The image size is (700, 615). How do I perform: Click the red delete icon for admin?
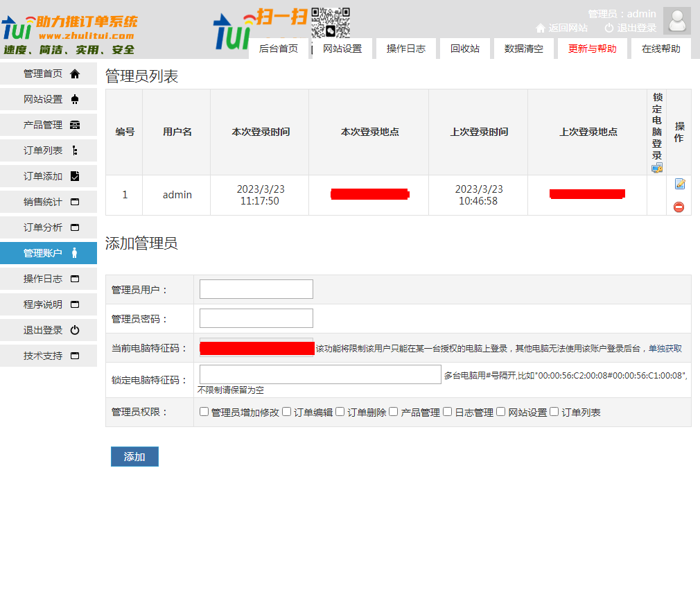click(x=679, y=207)
